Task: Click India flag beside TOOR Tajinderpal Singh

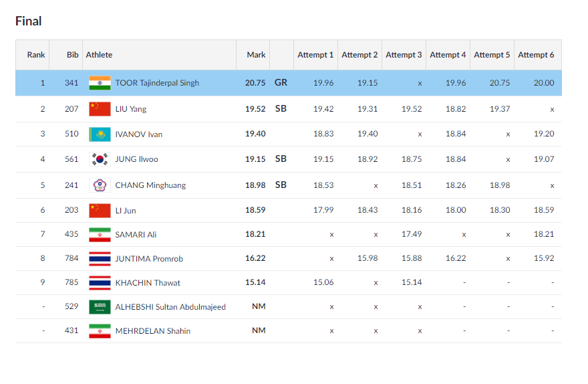Action: (100, 83)
